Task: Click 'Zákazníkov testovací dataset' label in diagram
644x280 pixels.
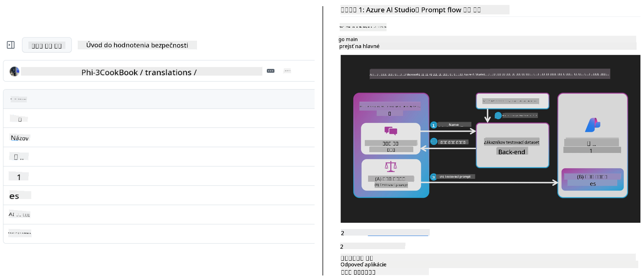Action: click(x=512, y=142)
